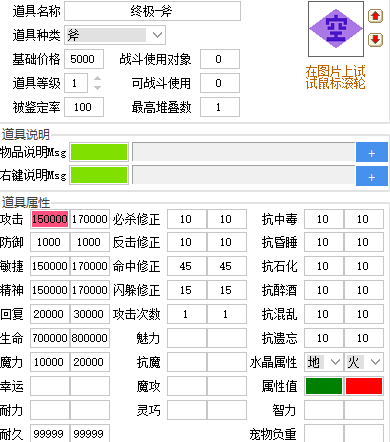This screenshot has height=442, width=390.
Task: Decrease 道具等级 with the down stepper arrow
Action: click(97, 87)
